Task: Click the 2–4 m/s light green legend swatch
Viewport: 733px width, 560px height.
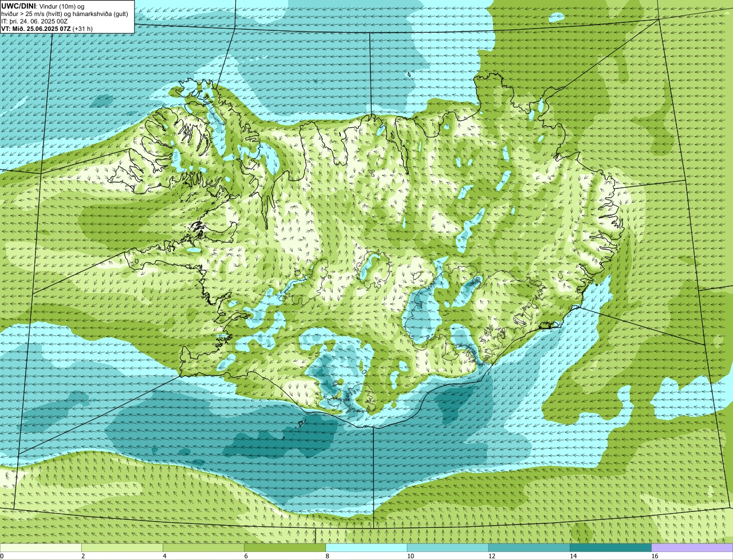Action: pyautogui.click(x=122, y=547)
